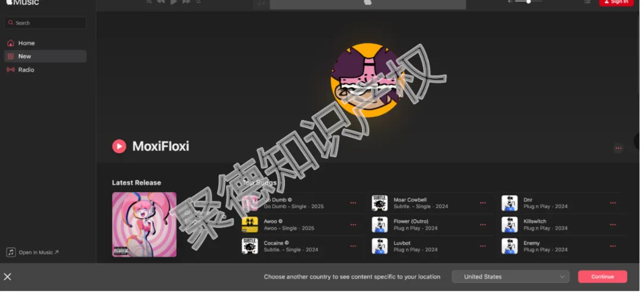Click the Continue button in the banner

tap(602, 276)
